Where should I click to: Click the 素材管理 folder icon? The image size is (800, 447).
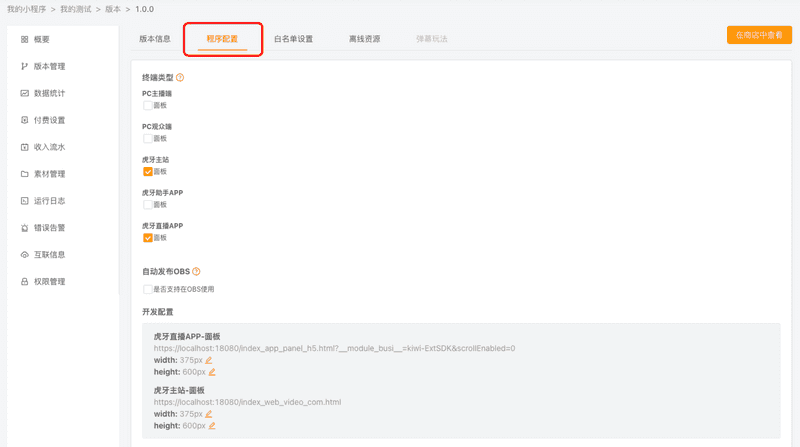point(24,174)
